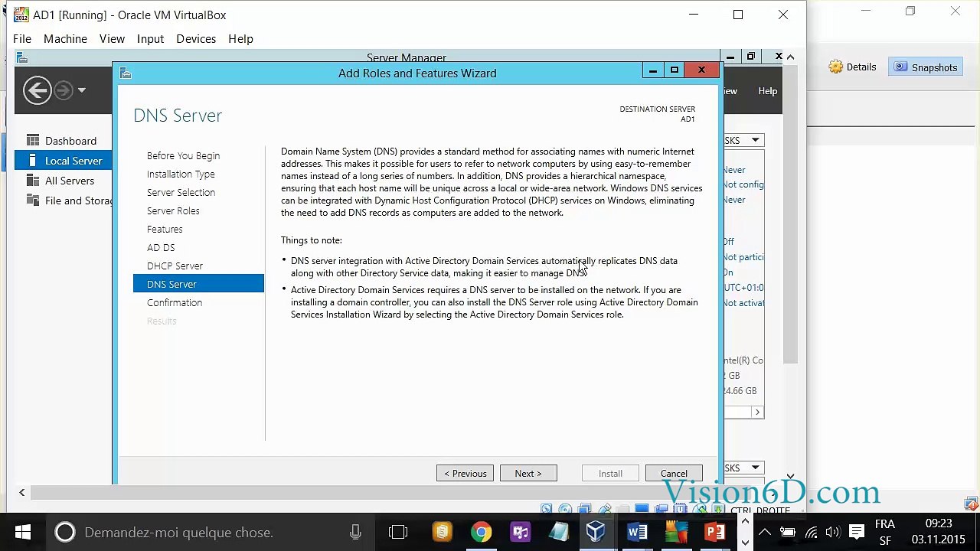Click the properties horizontal scrollbar right arrow

pos(757,412)
